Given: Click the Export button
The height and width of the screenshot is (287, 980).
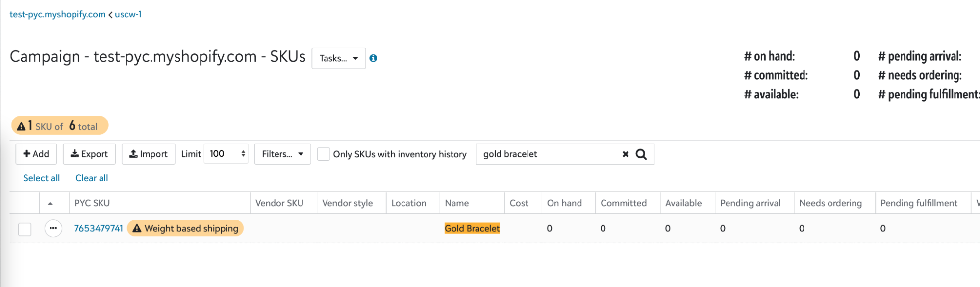Looking at the screenshot, I should click(89, 154).
